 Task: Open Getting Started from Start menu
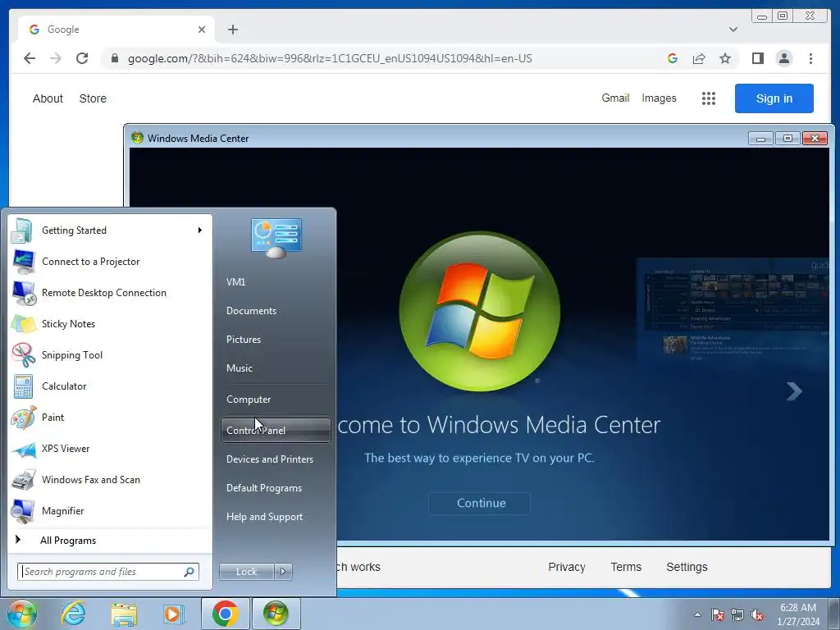click(111, 231)
